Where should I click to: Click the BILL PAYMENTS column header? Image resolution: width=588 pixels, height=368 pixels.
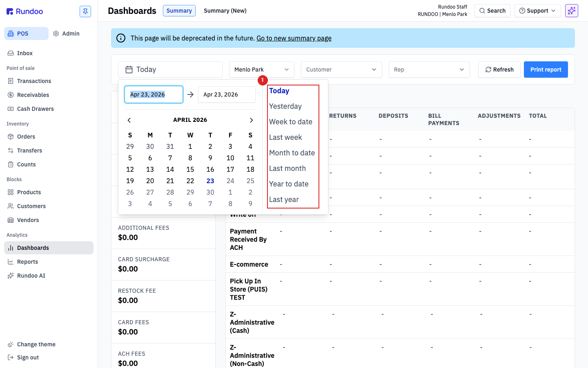(x=444, y=119)
